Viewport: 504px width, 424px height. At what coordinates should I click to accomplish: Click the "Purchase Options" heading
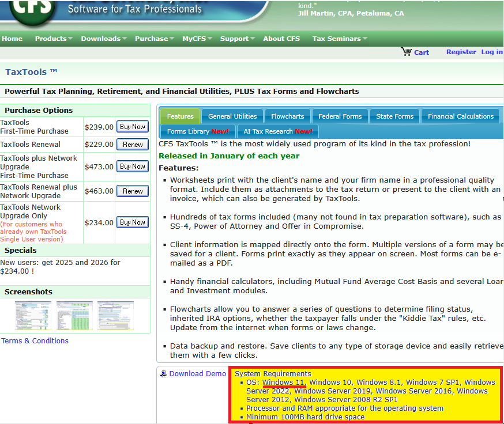(x=39, y=110)
